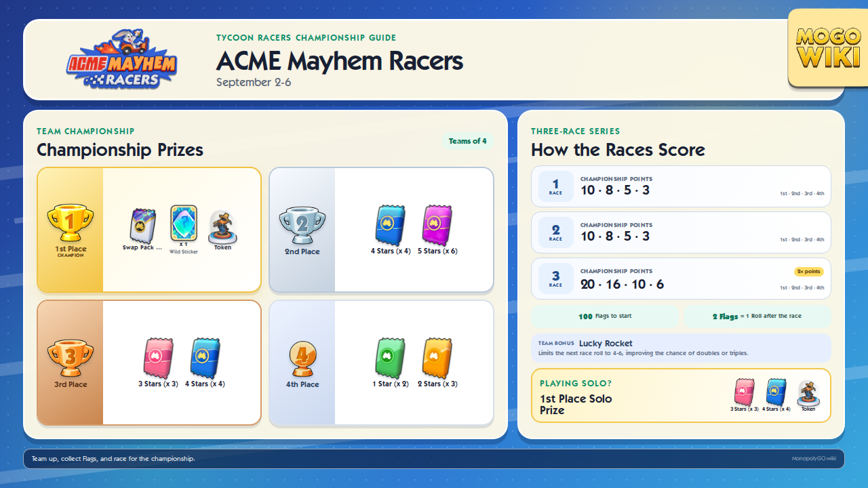Click the magenta 5 Stars pack icon
Image resolution: width=868 pixels, height=488 pixels.
point(437,226)
